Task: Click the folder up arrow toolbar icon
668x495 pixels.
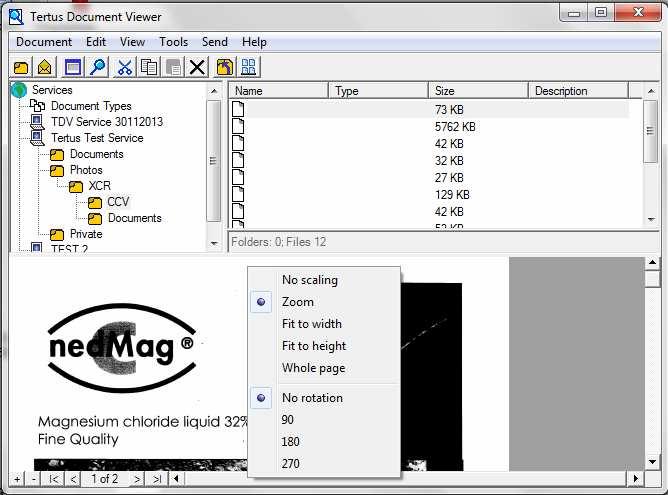Action: coord(225,67)
